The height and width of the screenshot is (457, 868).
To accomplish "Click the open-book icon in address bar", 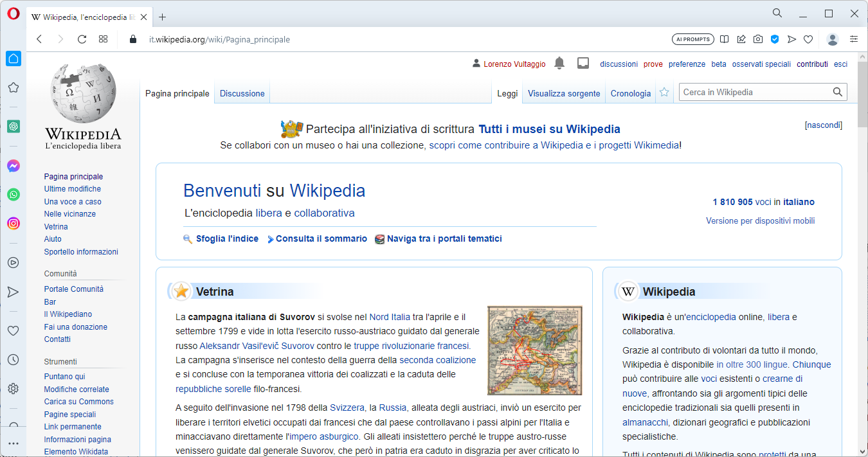I will [725, 39].
